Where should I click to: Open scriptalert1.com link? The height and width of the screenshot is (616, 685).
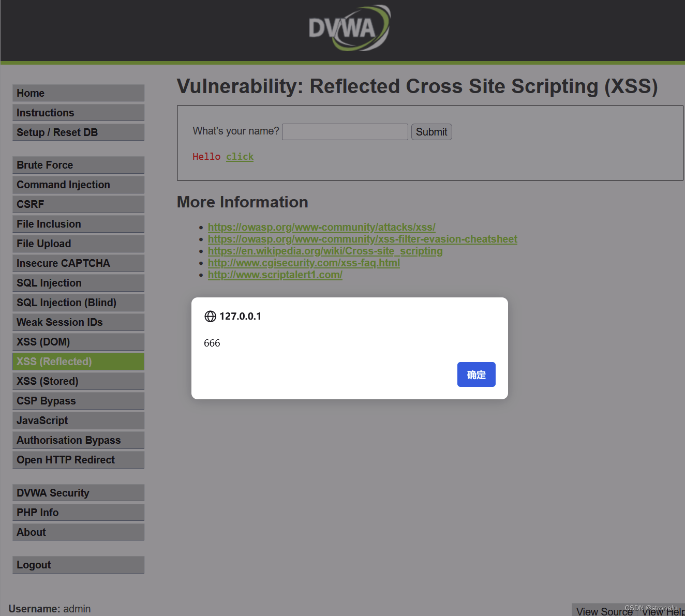275,275
